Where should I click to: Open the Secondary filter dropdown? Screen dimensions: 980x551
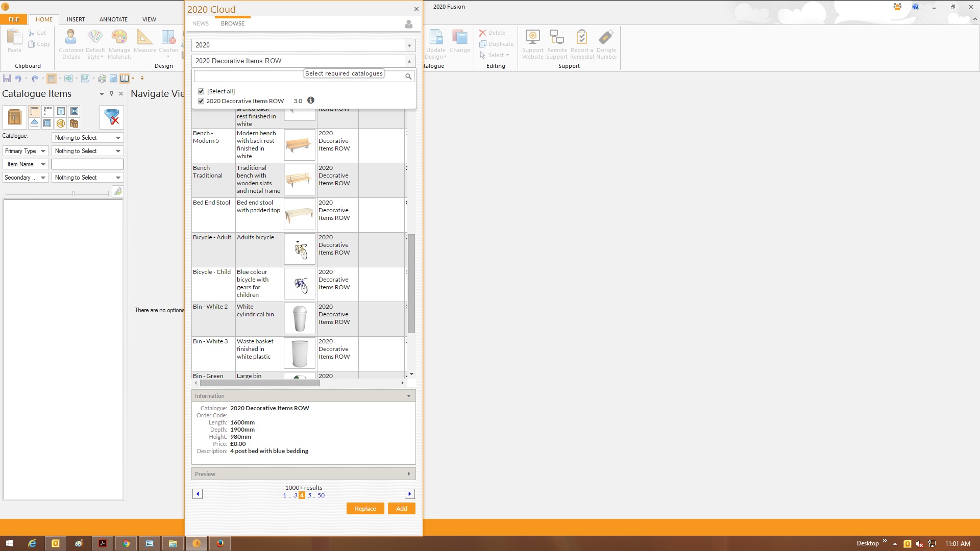[x=26, y=178]
